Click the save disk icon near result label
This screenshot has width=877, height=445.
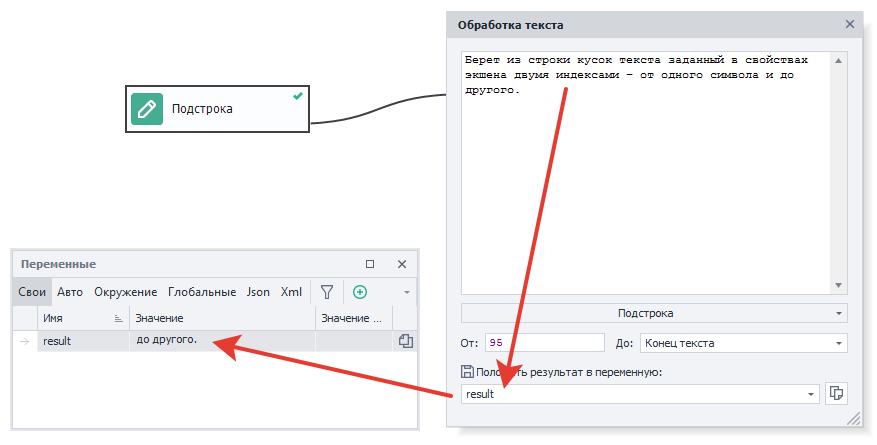point(467,372)
